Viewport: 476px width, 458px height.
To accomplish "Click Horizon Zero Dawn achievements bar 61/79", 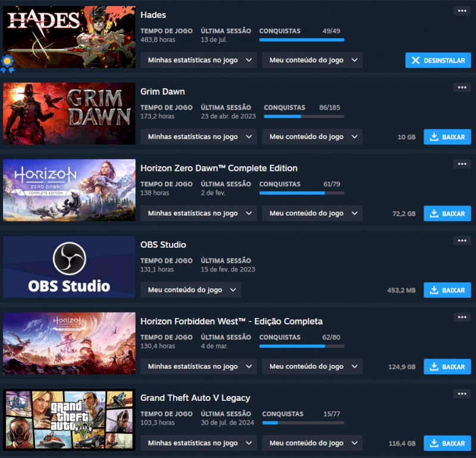I will coord(302,193).
